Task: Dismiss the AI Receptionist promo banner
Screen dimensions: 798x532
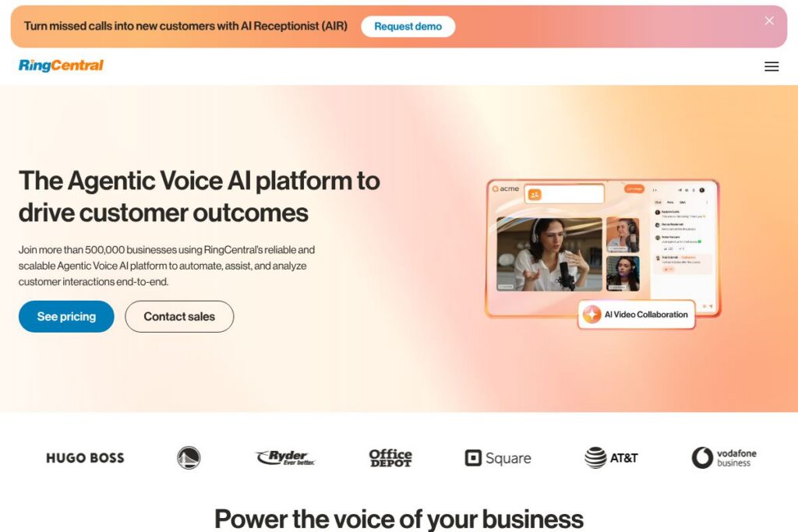Action: coord(769,21)
